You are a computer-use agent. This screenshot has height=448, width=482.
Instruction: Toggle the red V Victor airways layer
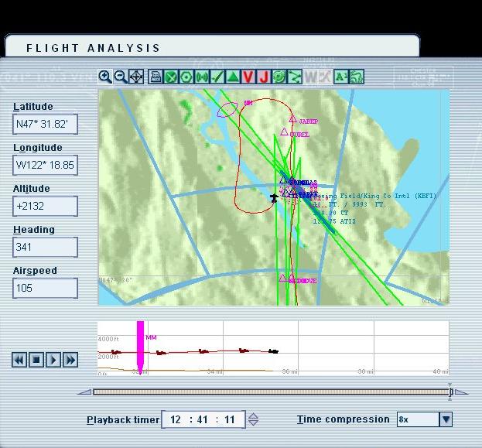pos(248,77)
